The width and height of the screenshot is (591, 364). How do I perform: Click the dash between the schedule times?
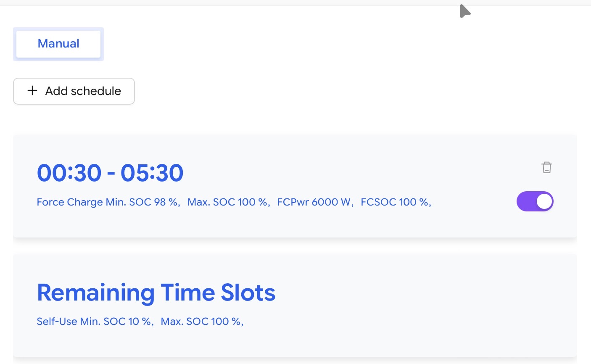[111, 174]
